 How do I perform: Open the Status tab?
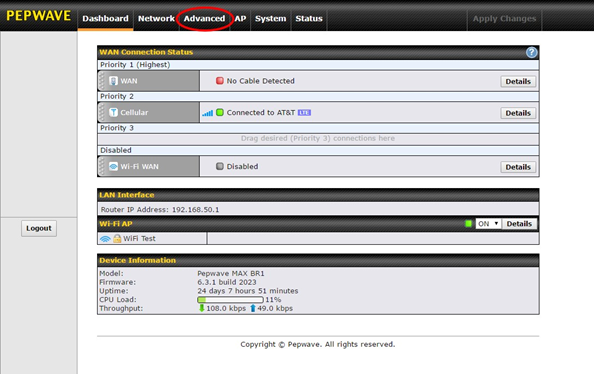[309, 19]
